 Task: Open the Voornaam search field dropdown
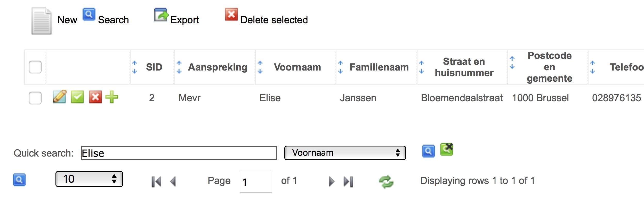pyautogui.click(x=345, y=153)
